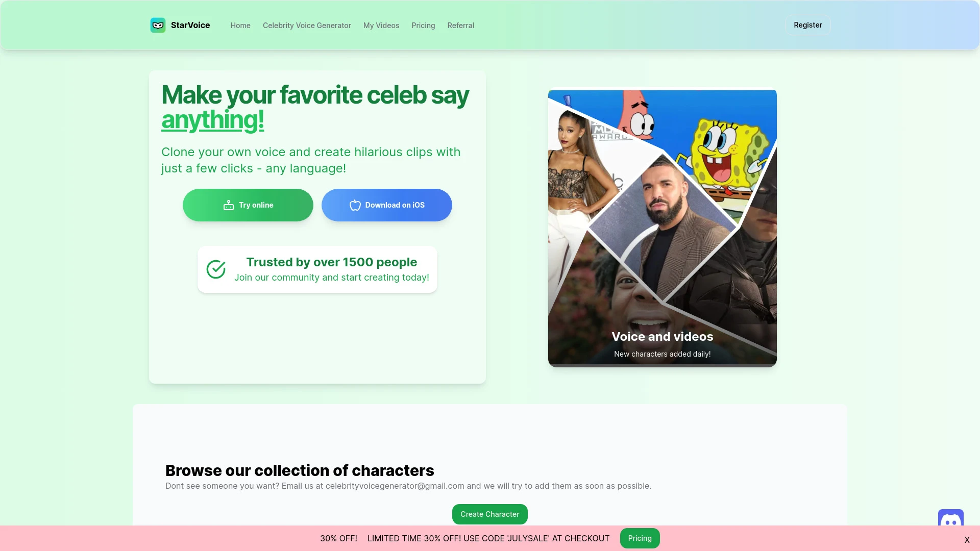The image size is (980, 551).
Task: Select the Home menu tab
Action: (x=239, y=25)
